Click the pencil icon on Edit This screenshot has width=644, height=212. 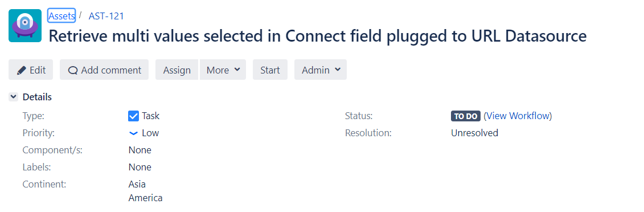[22, 70]
